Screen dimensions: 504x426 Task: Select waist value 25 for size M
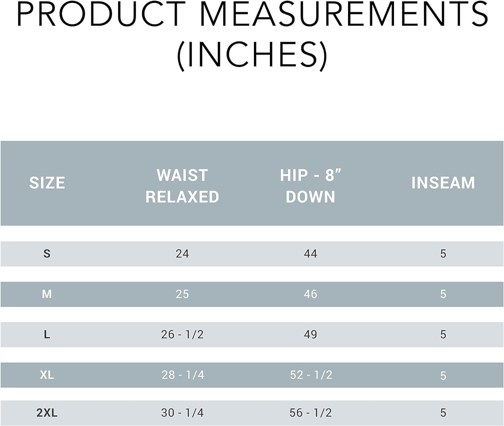point(182,294)
